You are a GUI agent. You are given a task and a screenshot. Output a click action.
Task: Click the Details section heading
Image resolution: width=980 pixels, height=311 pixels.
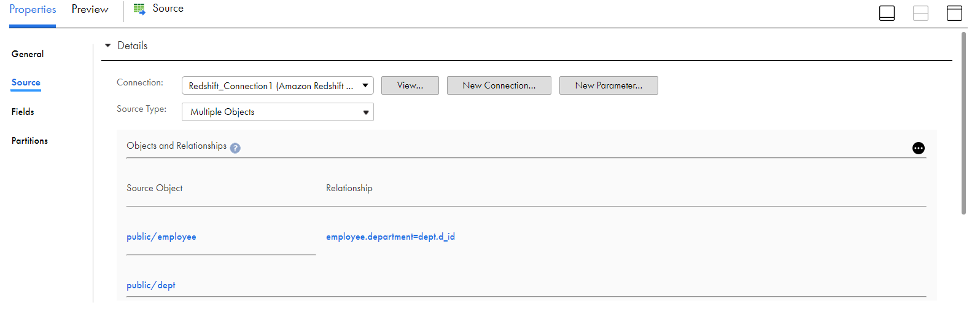click(x=133, y=45)
